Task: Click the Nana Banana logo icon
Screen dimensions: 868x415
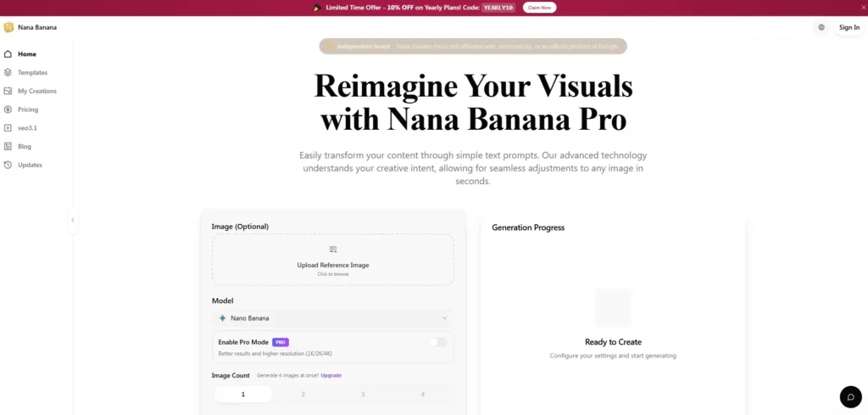Action: click(8, 27)
